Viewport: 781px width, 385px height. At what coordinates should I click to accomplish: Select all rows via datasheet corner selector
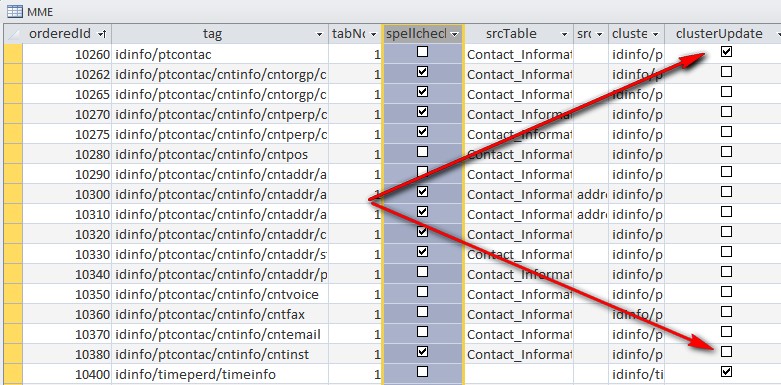[x=13, y=34]
